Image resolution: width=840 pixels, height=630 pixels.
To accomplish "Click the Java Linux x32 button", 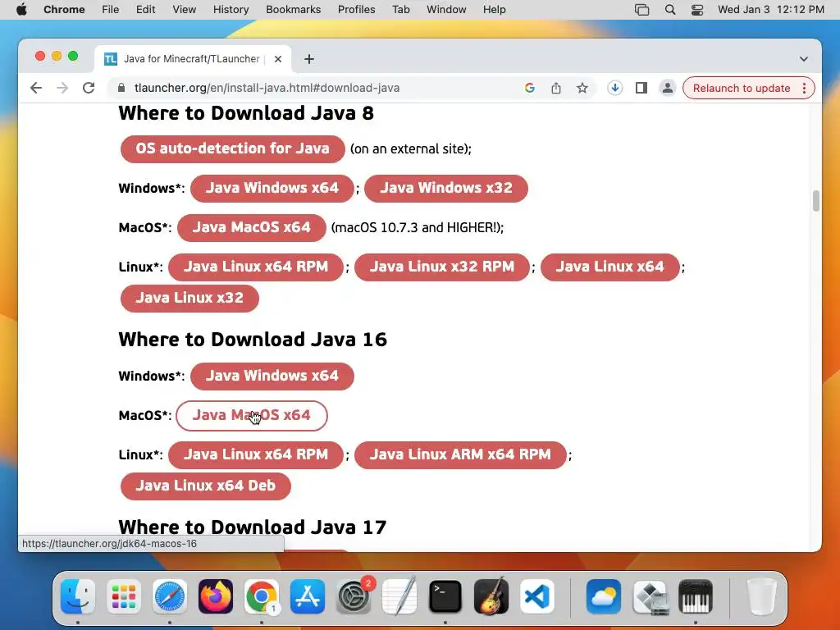I will [x=189, y=299].
